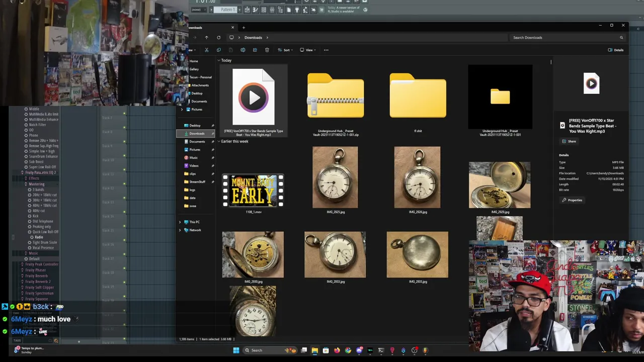Select the IMG_2935.jpg photo
Image resolution: width=644 pixels, height=362 pixels.
point(417,254)
